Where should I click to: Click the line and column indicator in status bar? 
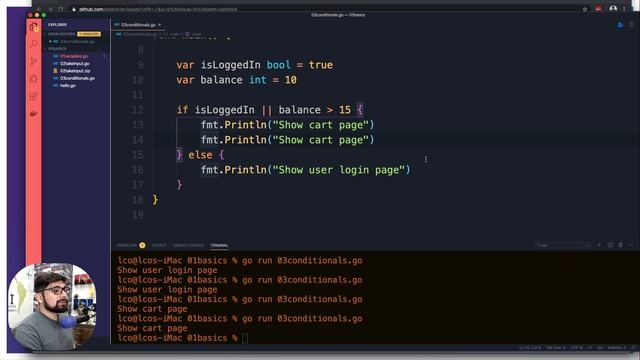point(530,348)
